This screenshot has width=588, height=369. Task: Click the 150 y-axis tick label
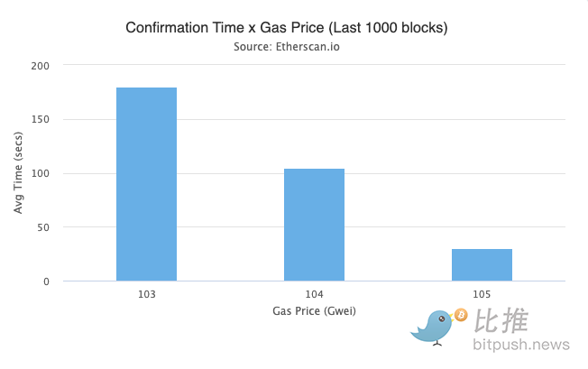click(40, 120)
